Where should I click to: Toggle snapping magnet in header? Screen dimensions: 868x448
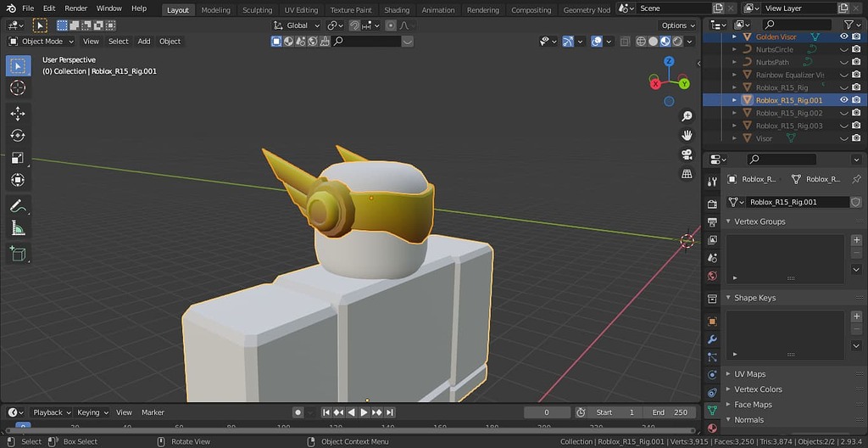coord(354,25)
